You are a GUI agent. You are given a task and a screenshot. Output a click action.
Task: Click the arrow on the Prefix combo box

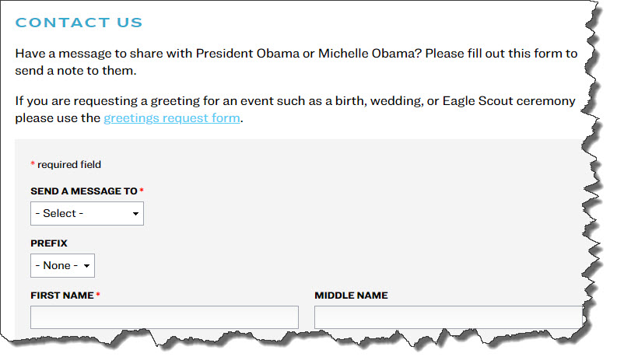coord(86,266)
